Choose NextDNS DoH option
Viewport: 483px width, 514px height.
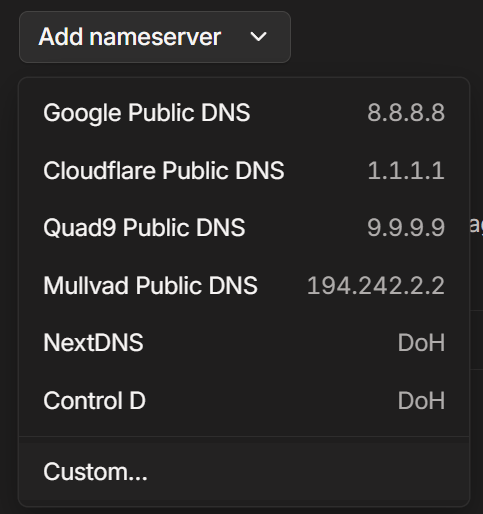(244, 343)
